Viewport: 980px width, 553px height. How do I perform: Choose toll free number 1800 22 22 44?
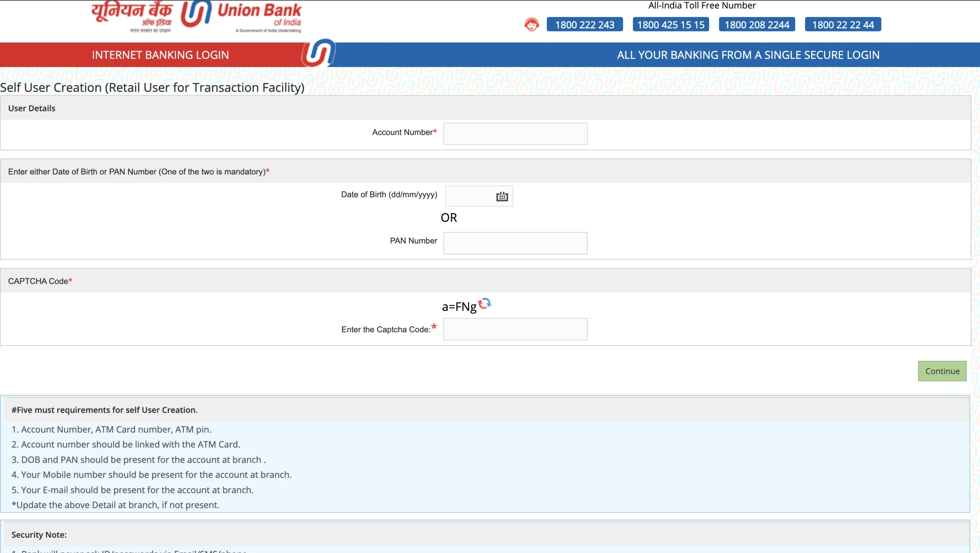[843, 24]
